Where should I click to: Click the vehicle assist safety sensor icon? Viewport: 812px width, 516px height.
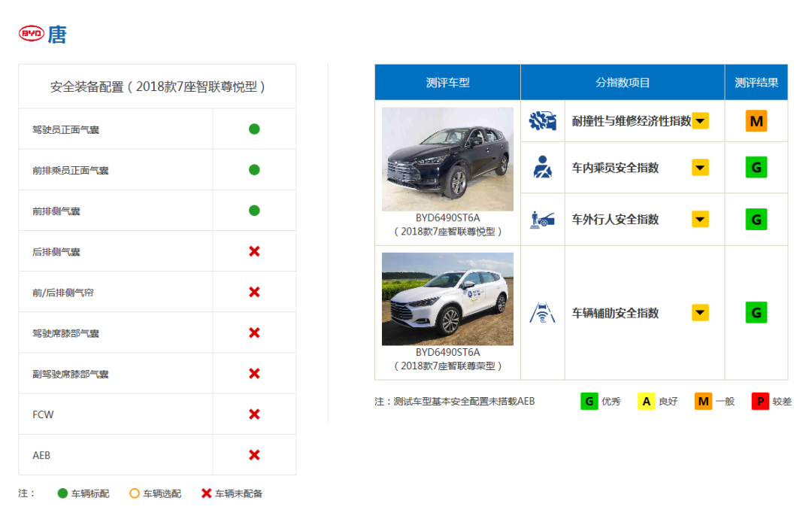[542, 312]
